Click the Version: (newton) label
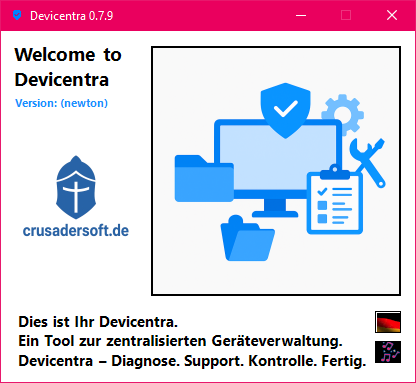The image size is (416, 383). (61, 103)
